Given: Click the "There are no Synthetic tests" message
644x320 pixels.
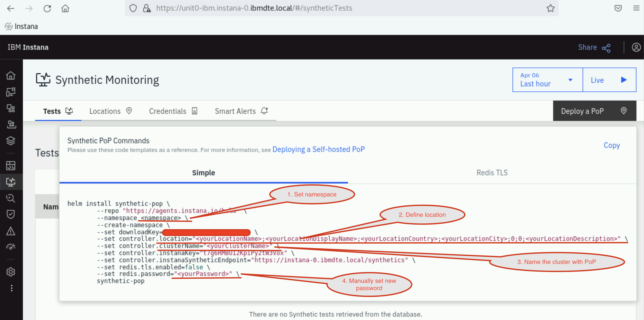Looking at the screenshot, I should click(x=336, y=314).
